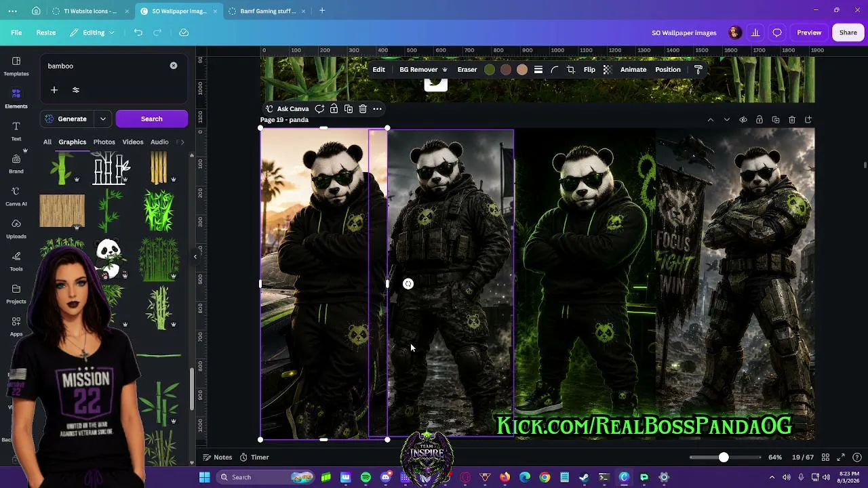Enter fullscreen presentation mode

coord(841,457)
